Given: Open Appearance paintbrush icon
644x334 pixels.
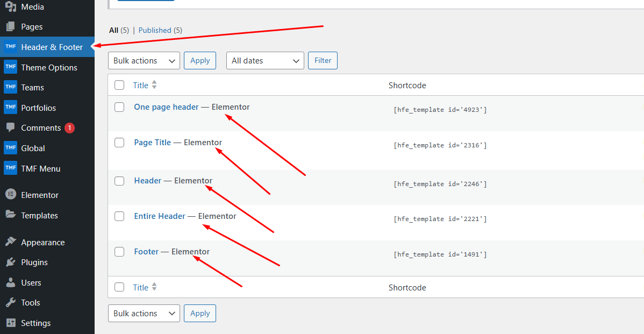Looking at the screenshot, I should [10, 242].
